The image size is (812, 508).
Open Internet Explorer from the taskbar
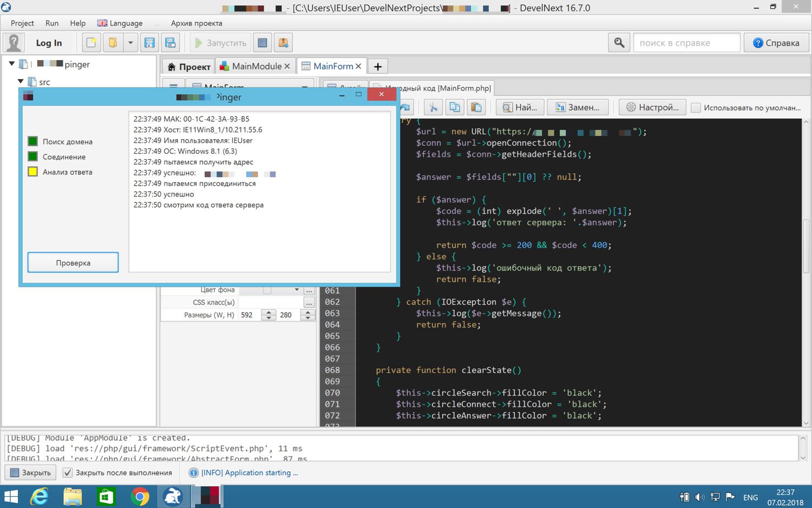[x=39, y=496]
